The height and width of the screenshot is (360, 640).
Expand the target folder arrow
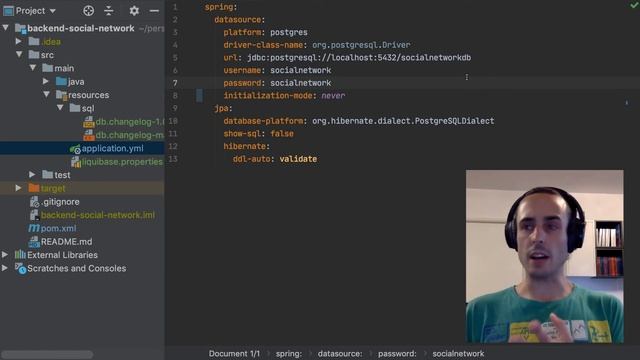click(18, 188)
